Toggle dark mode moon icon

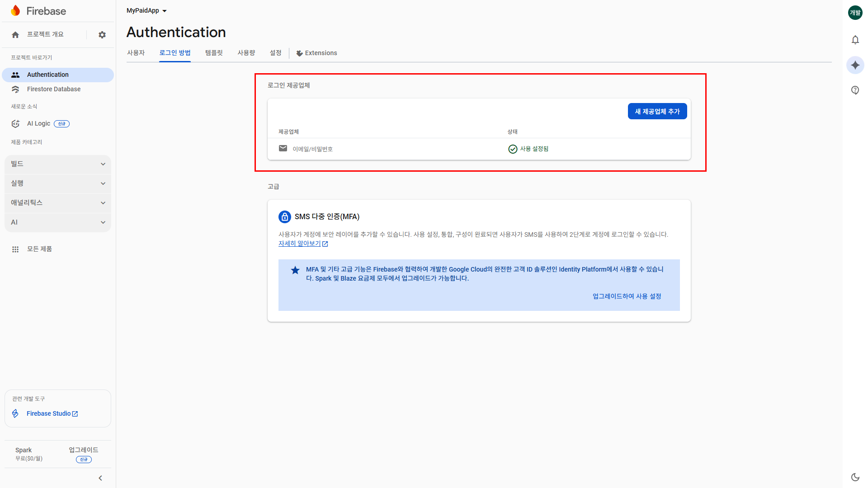click(855, 477)
